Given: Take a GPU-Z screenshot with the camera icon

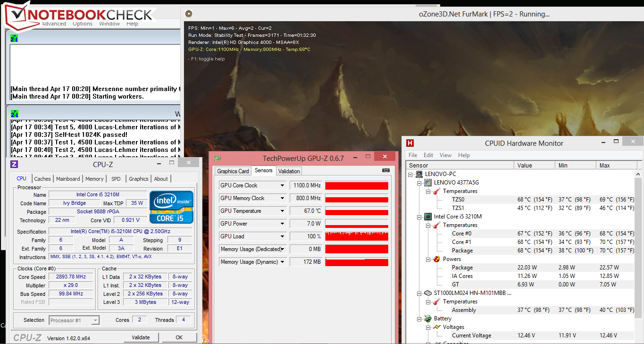Looking at the screenshot, I should coord(386,170).
